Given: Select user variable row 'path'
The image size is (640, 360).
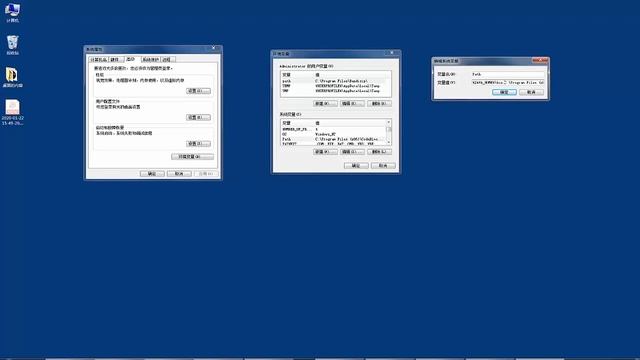Looking at the screenshot, I should tap(336, 81).
